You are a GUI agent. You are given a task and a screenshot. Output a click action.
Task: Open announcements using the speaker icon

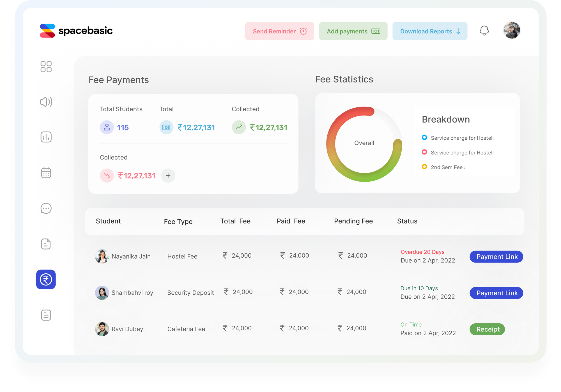coord(46,102)
